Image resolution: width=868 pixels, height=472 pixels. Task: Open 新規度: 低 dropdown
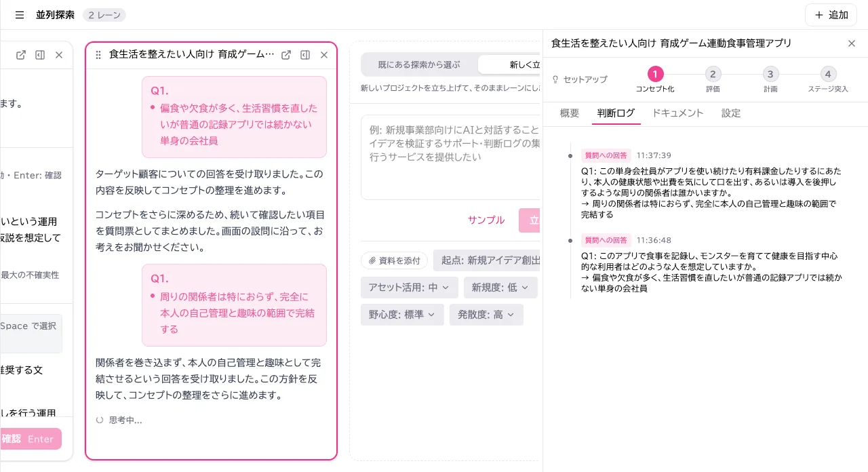coord(500,288)
